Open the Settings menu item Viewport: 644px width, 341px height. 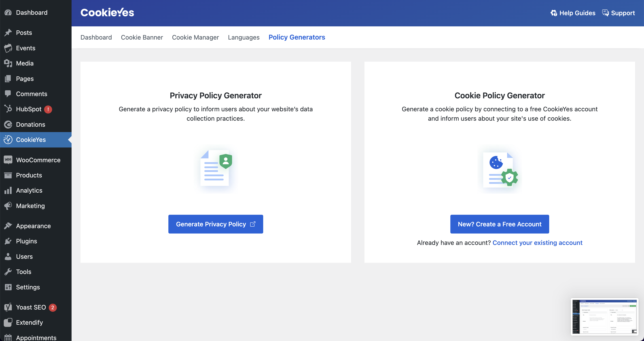(x=36, y=287)
